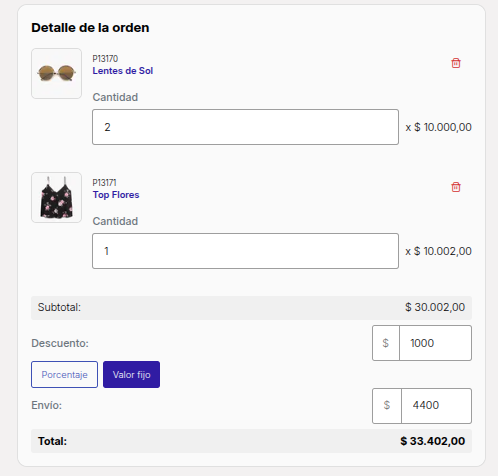
Task: Select Valor fijo discount type
Action: 131,375
